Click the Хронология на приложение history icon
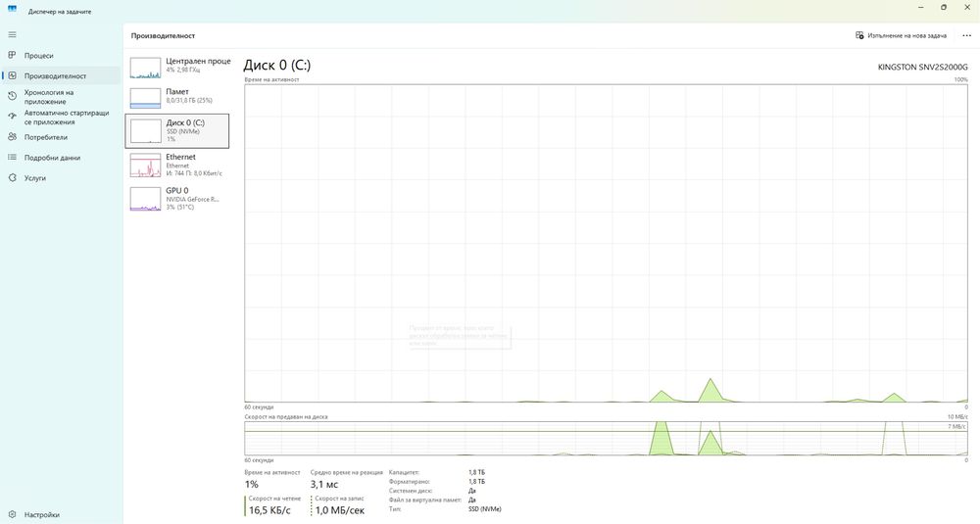The width and height of the screenshot is (980, 524). (x=12, y=96)
